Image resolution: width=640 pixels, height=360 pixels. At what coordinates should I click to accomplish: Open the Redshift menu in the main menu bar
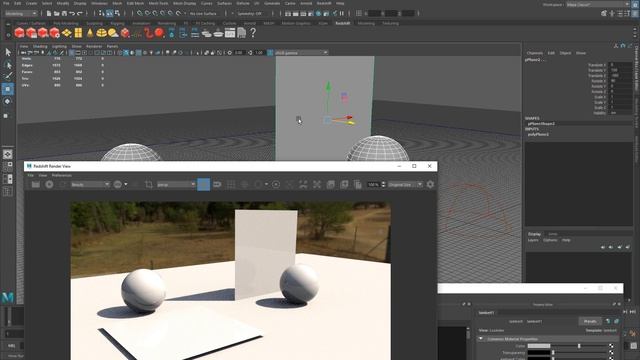pos(324,3)
